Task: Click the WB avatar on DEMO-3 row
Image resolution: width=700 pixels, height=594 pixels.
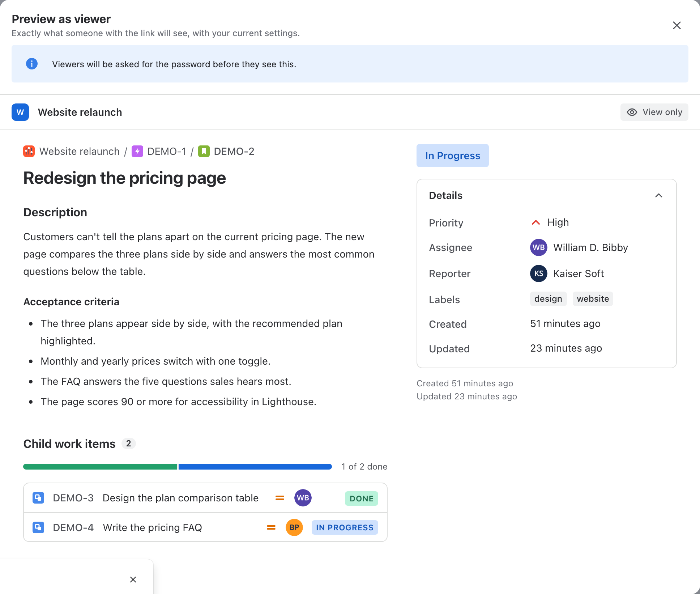Action: click(x=303, y=498)
